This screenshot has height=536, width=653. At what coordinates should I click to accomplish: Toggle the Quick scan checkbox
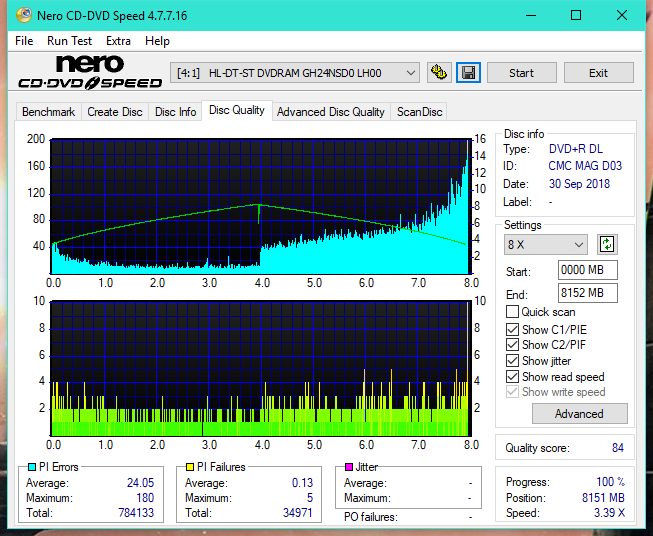(512, 312)
